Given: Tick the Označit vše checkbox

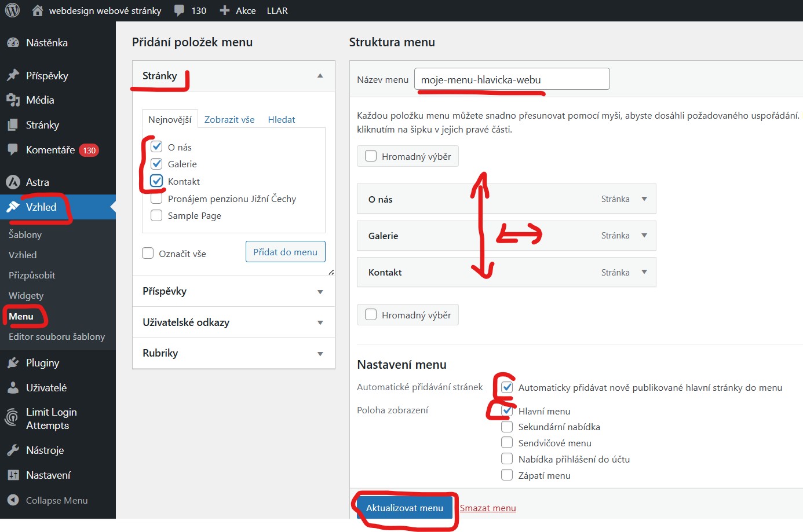Looking at the screenshot, I should (x=148, y=253).
